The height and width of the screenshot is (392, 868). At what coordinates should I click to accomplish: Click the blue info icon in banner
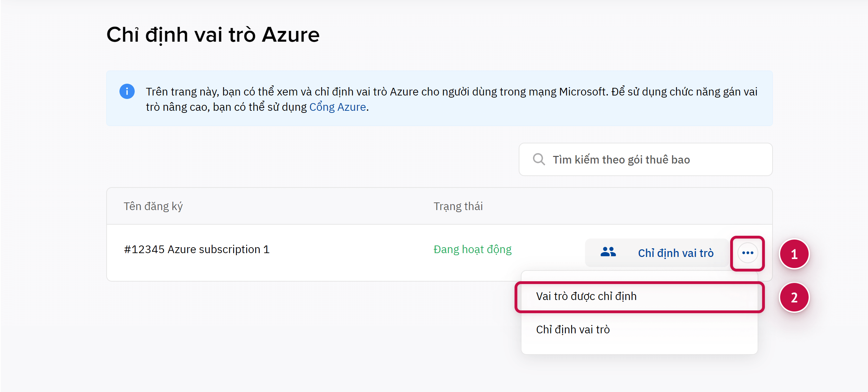(127, 91)
